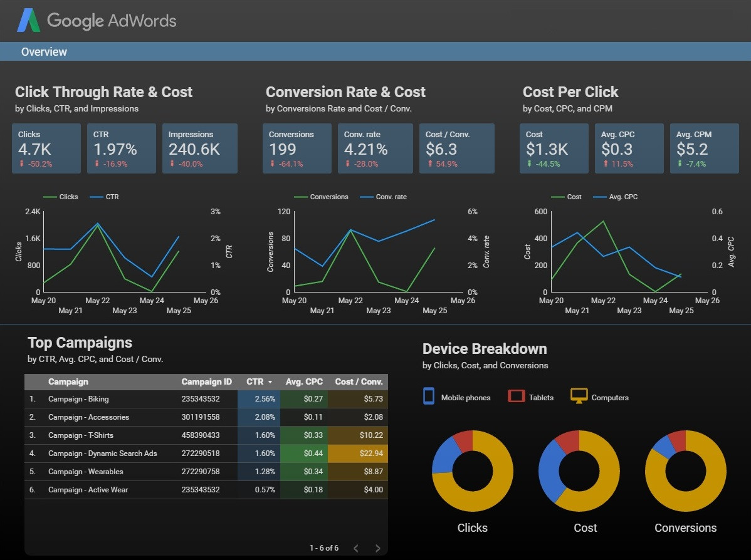Click the '1 - 6 of 6' pagination text

tap(323, 548)
